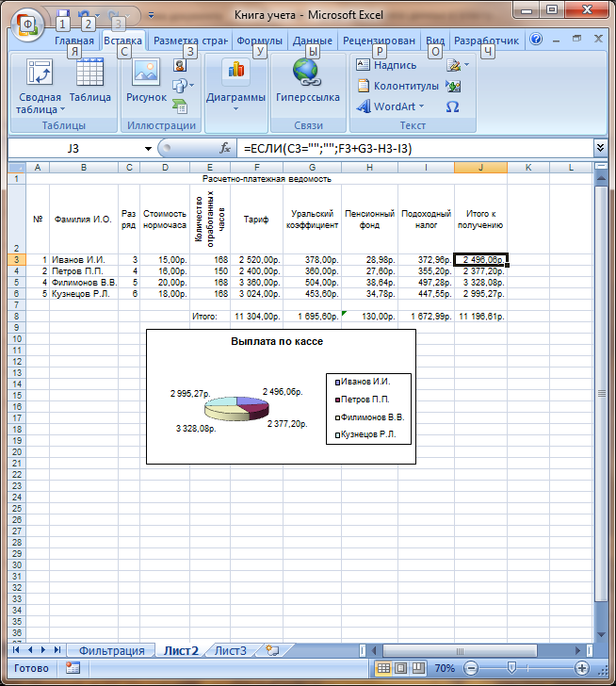Select the Итого: cell

(x=210, y=316)
